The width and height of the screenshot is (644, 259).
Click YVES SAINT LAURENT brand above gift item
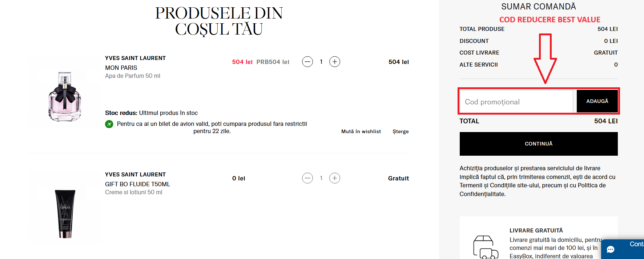(135, 175)
